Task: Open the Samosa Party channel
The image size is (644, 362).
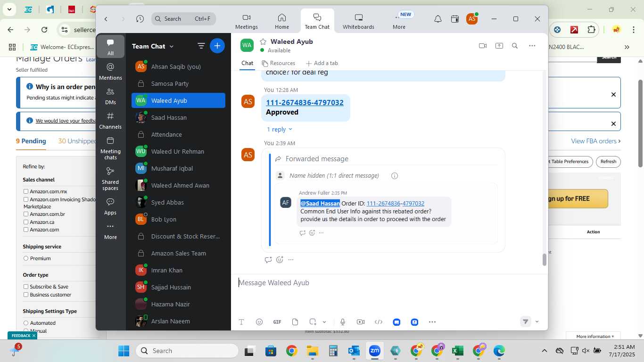Action: [178, 83]
